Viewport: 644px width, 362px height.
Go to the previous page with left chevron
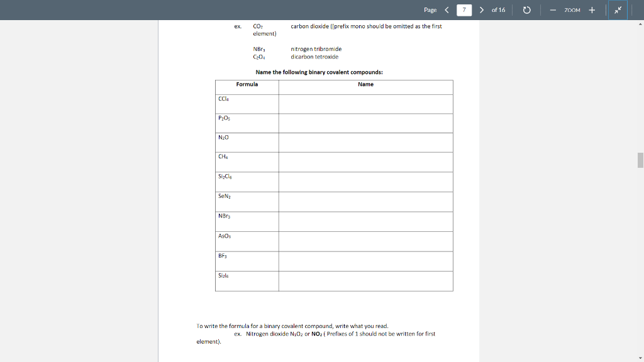[x=447, y=10]
